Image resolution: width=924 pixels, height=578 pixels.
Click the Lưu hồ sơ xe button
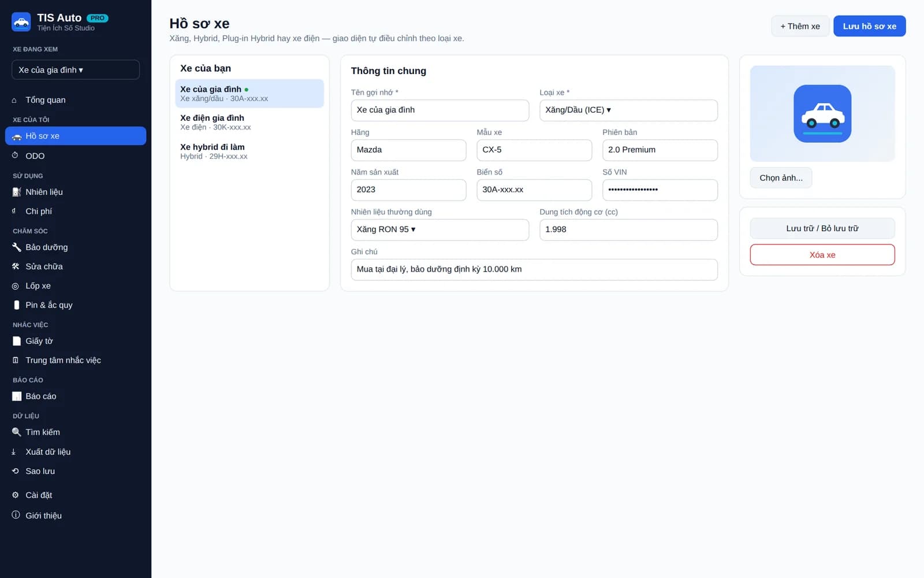coord(869,26)
